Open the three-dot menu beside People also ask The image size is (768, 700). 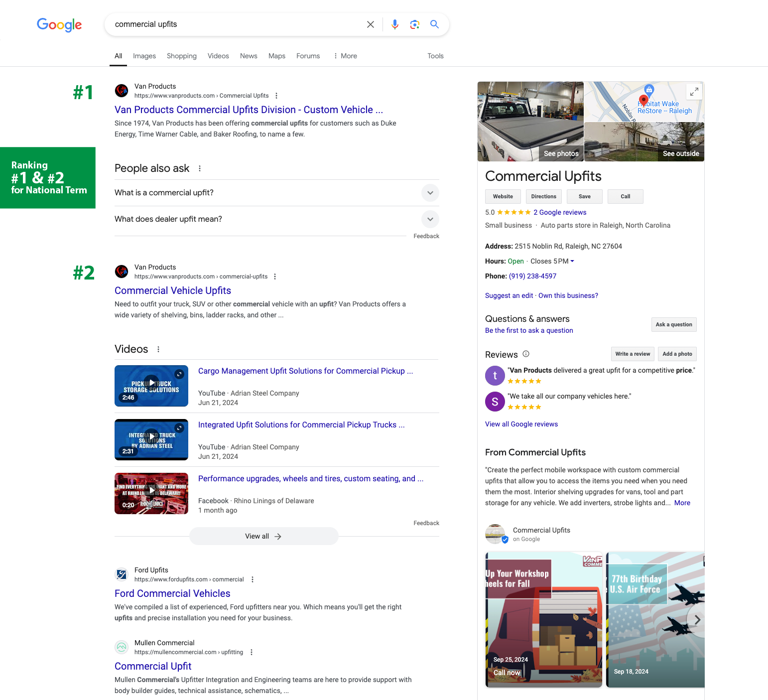[200, 168]
